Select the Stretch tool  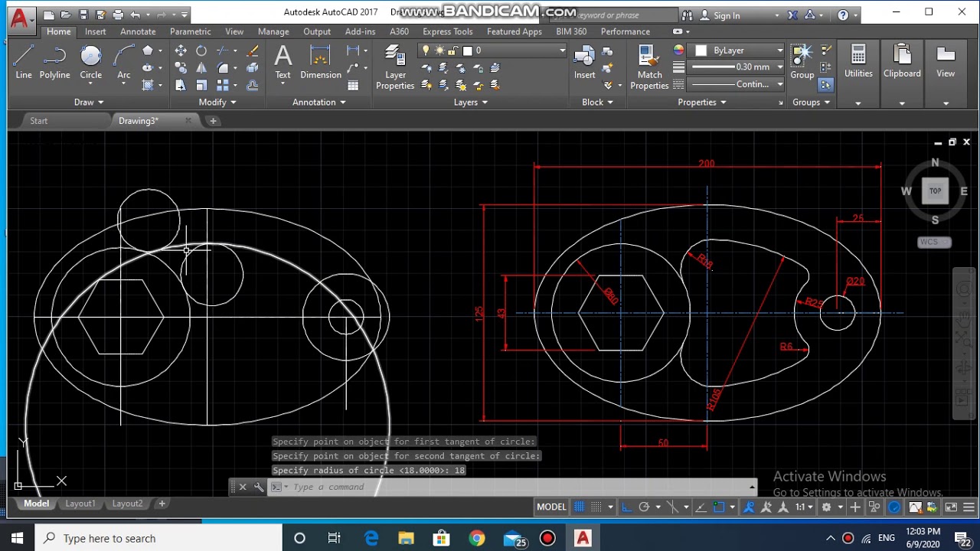click(181, 85)
